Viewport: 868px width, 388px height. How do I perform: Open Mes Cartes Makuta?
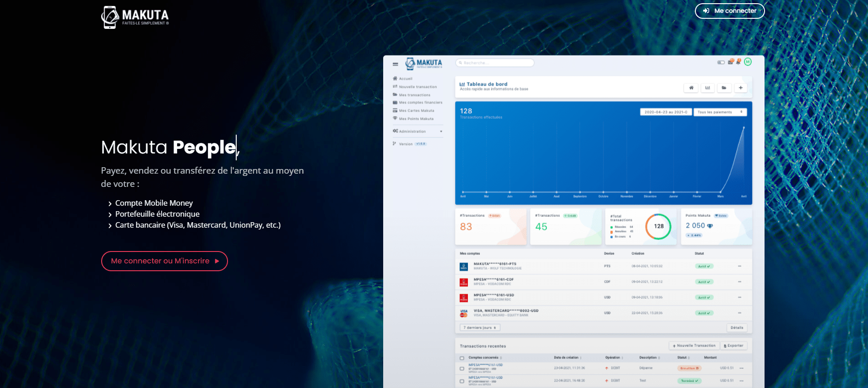(x=413, y=111)
